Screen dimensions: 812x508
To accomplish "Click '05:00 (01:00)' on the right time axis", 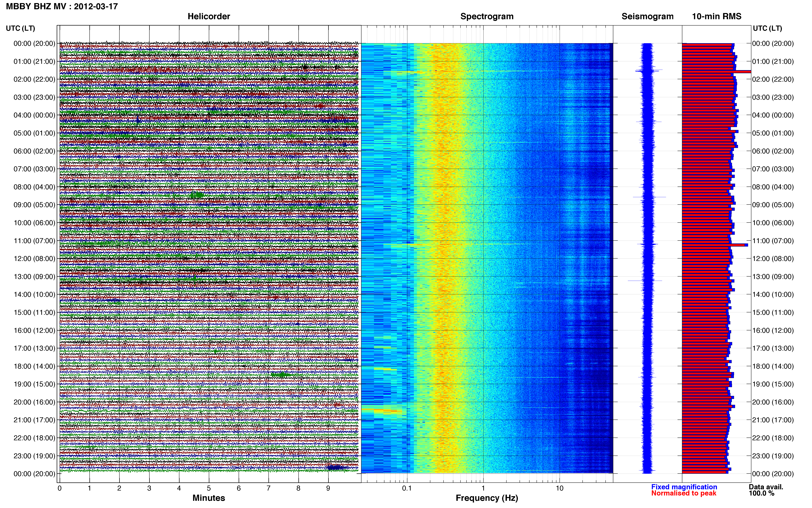I will [773, 133].
